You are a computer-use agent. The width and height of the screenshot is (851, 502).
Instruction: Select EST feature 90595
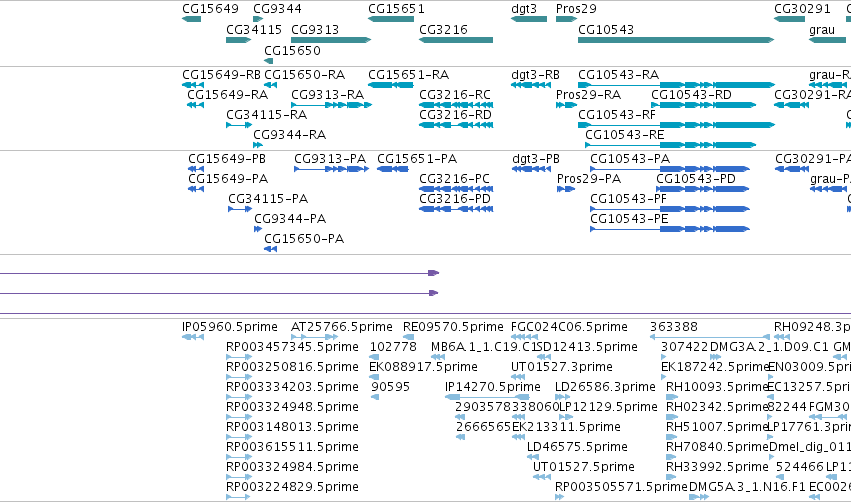click(375, 397)
